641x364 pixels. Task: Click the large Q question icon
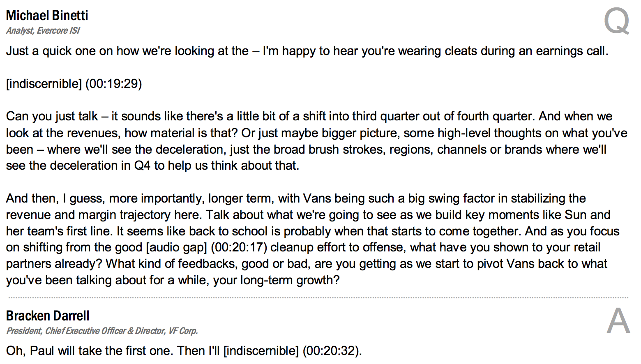617,21
